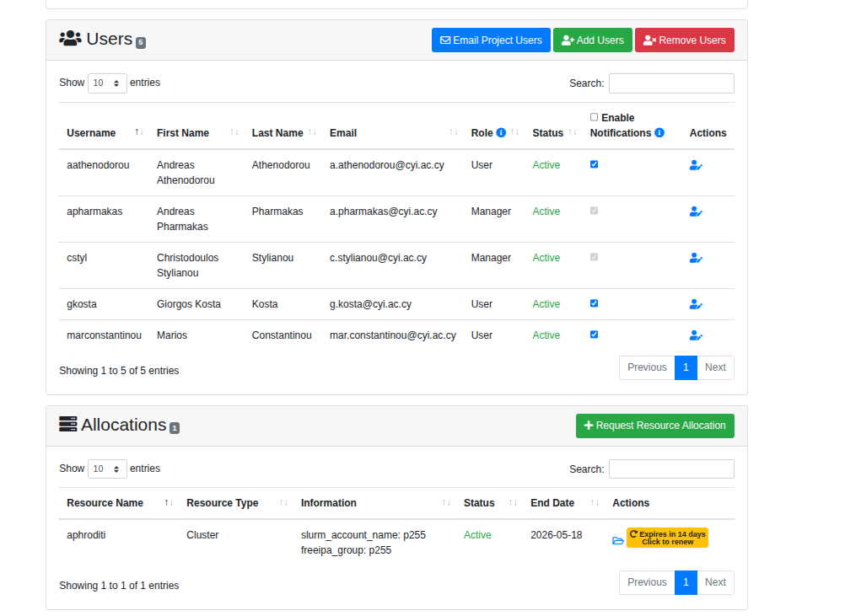Image resolution: width=845 pixels, height=616 pixels.
Task: Click the Notifications info icon
Action: (659, 132)
